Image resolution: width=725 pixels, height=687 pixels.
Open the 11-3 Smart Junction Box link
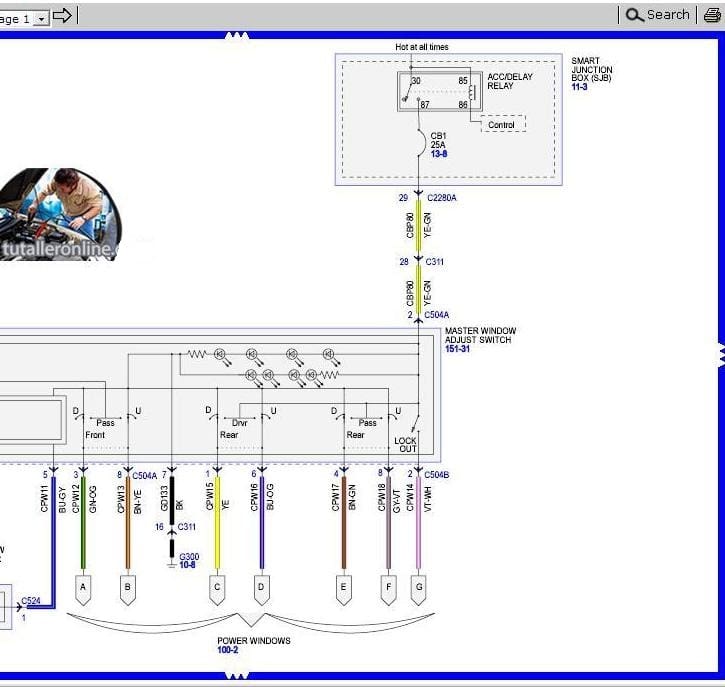point(579,86)
